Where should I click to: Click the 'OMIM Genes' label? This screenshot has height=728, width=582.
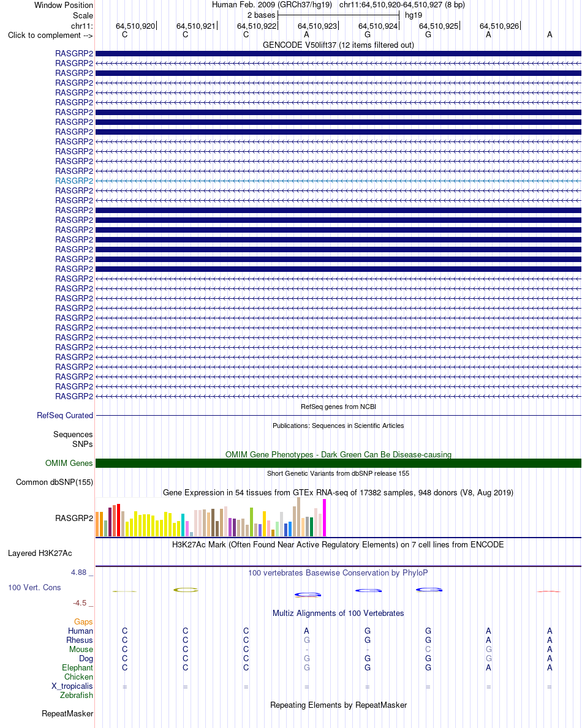pos(69,463)
